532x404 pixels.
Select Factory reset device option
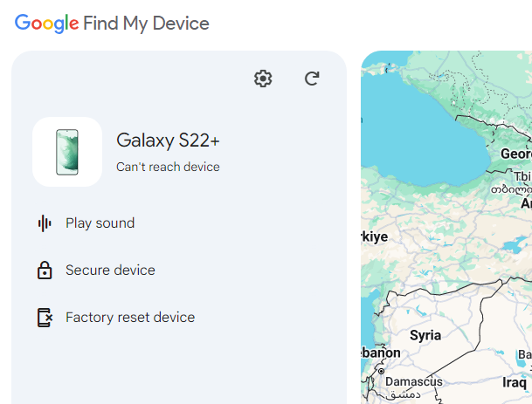pos(130,318)
